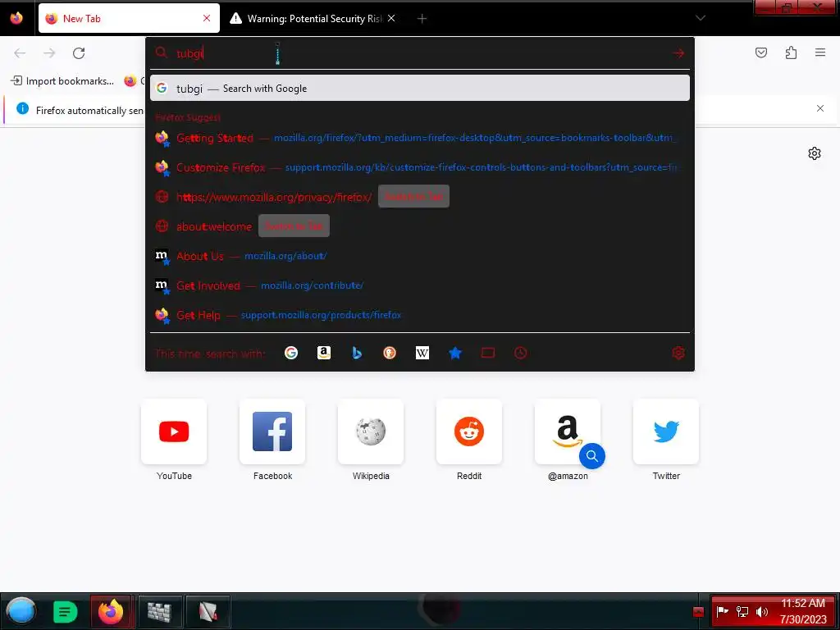840x630 pixels.
Task: Search with Google one-off icon
Action: (291, 353)
